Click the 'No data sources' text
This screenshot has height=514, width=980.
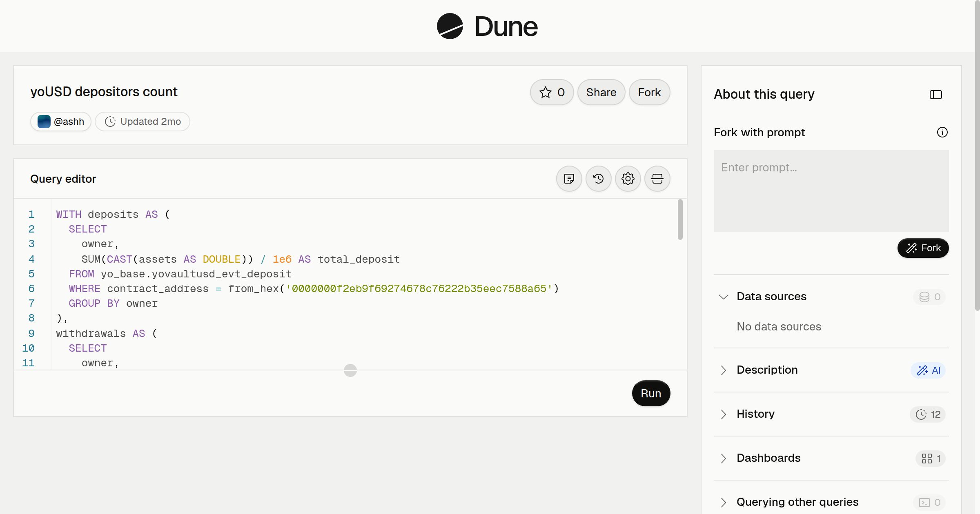click(779, 326)
